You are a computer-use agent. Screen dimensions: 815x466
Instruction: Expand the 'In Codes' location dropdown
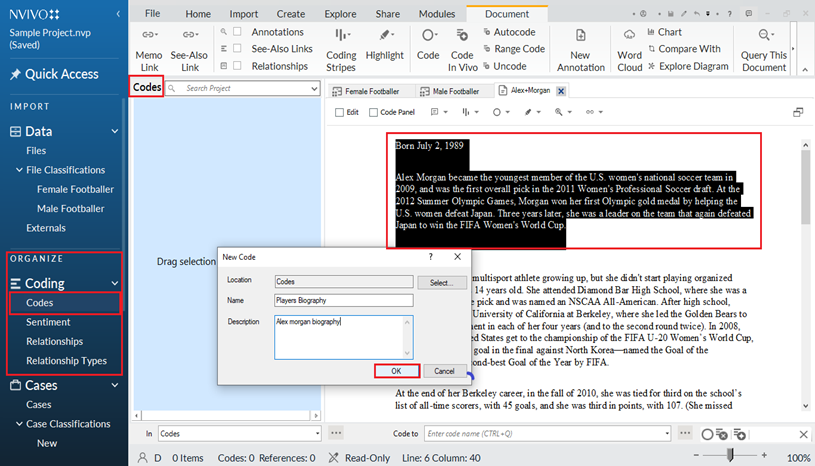coord(317,434)
